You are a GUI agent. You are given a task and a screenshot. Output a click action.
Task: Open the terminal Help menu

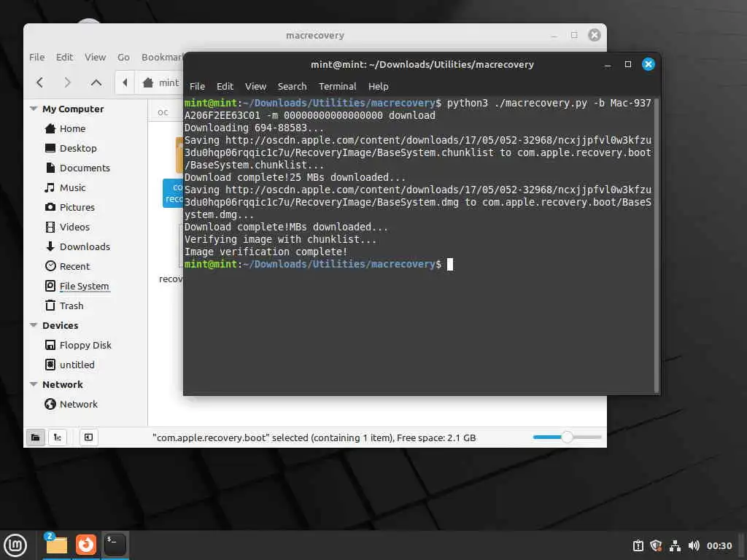(379, 86)
